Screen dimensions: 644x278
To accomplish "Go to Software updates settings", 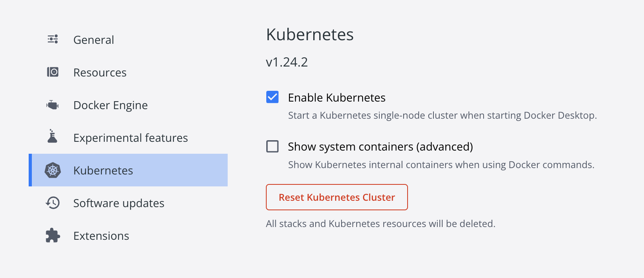I will (119, 203).
